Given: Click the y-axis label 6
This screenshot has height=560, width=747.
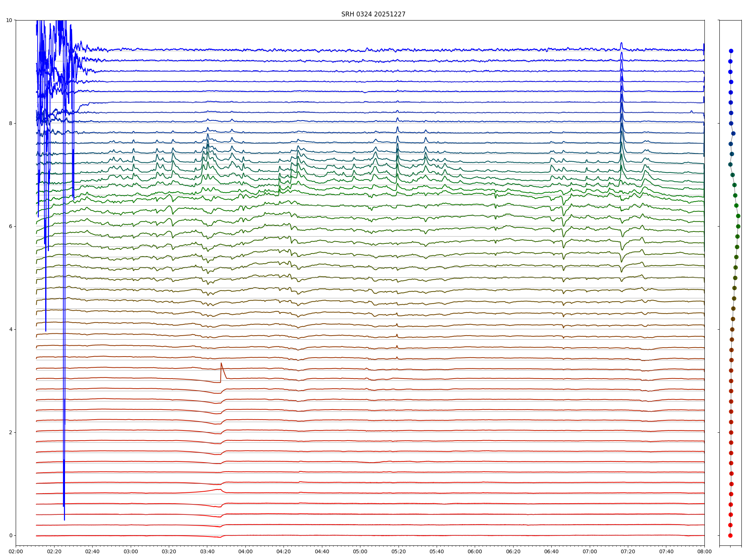Looking at the screenshot, I should tap(10, 226).
